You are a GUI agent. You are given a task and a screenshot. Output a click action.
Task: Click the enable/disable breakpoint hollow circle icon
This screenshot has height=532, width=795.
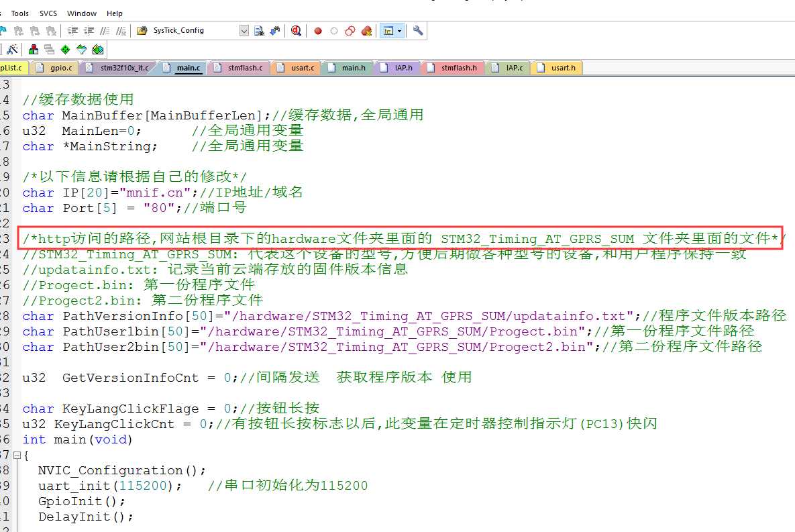[333, 31]
